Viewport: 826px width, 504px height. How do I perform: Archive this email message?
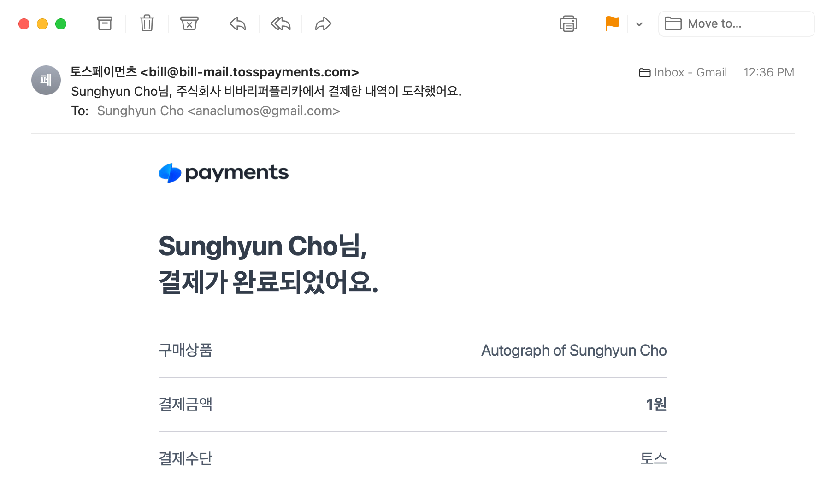click(105, 23)
